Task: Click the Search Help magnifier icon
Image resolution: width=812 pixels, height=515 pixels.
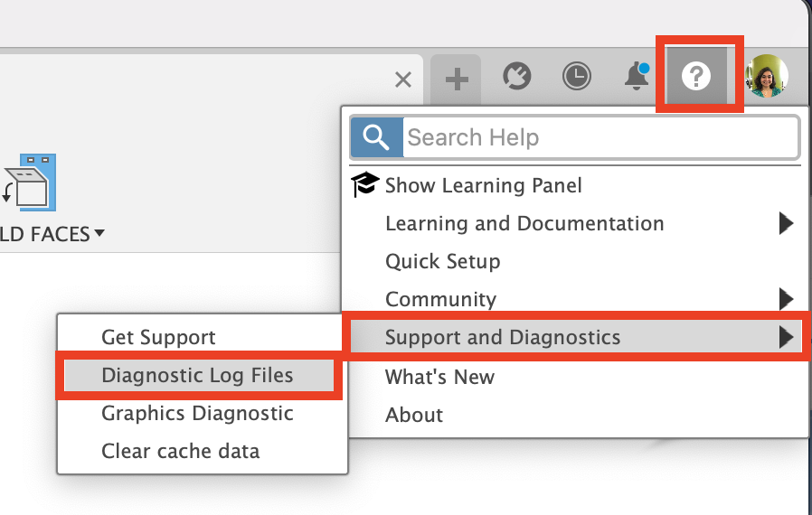Action: click(x=376, y=137)
